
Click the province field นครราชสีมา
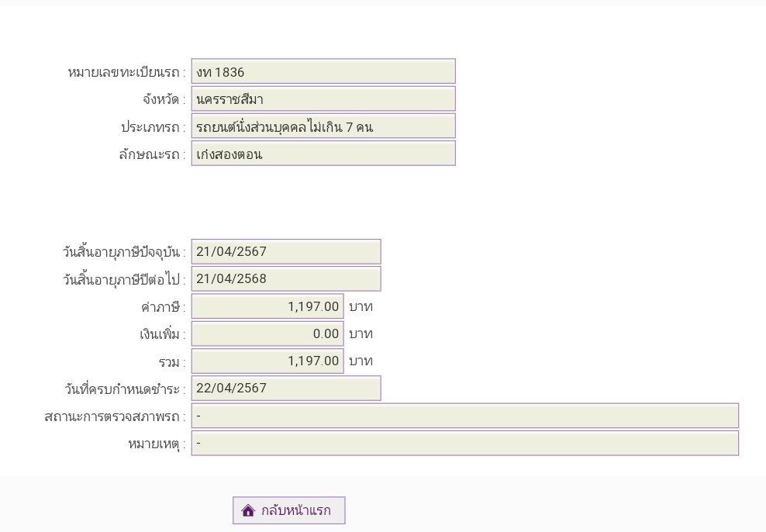[323, 98]
